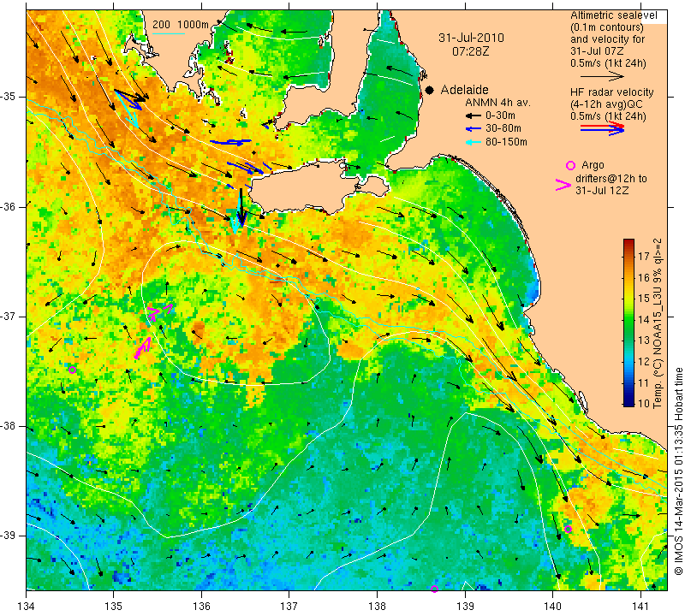Click the large magenta drifter track arrow
The height and width of the screenshot is (616, 685).
[x=142, y=348]
